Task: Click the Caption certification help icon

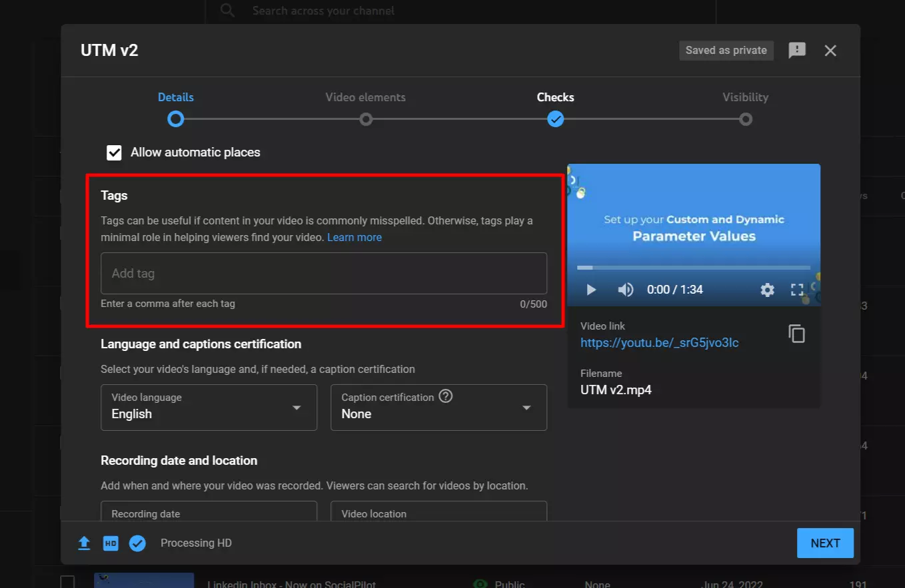Action: pos(445,396)
